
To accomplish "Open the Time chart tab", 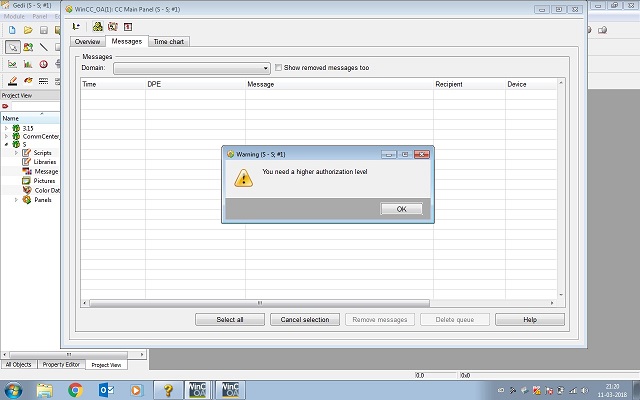I will 169,42.
